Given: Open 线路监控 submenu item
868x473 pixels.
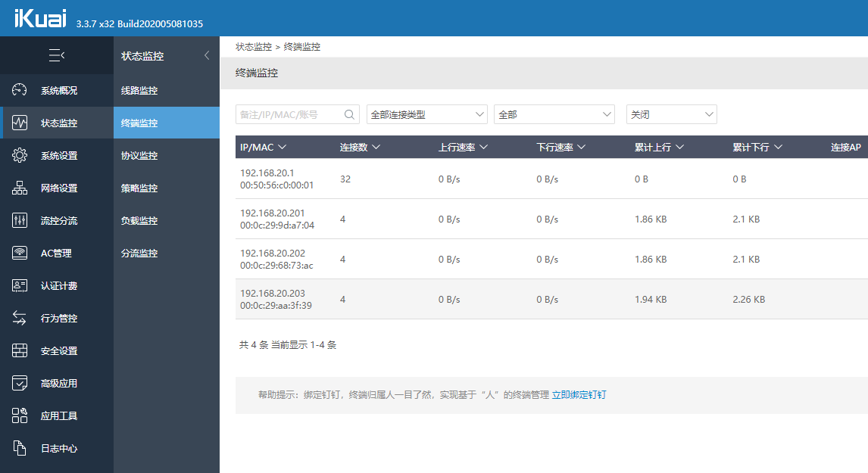Looking at the screenshot, I should pos(139,91).
